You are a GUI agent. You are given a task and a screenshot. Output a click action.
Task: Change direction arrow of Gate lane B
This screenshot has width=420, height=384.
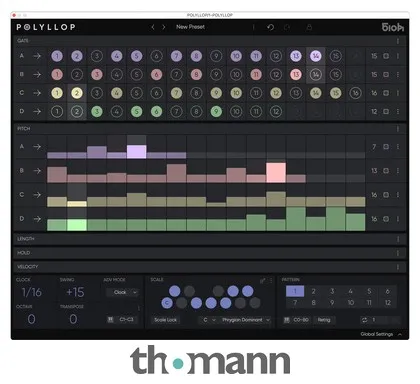coord(37,74)
